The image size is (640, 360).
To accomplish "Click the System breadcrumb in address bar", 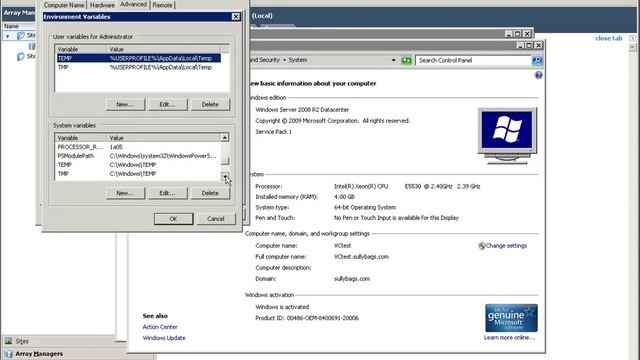I will [298, 60].
